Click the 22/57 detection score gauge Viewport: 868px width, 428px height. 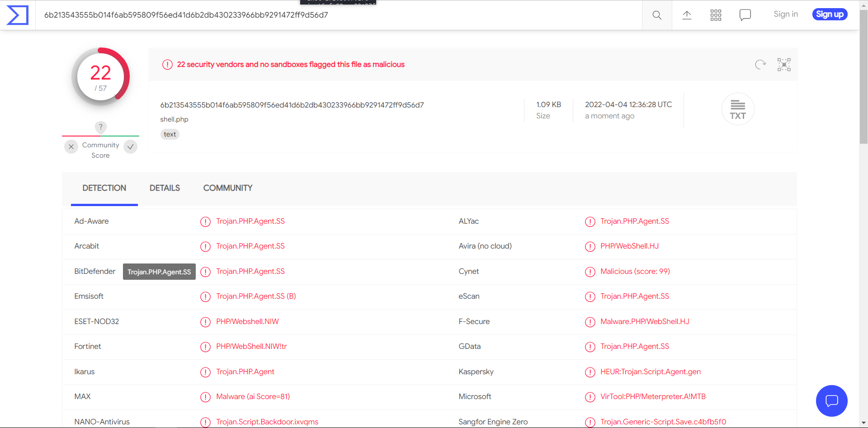coord(100,77)
